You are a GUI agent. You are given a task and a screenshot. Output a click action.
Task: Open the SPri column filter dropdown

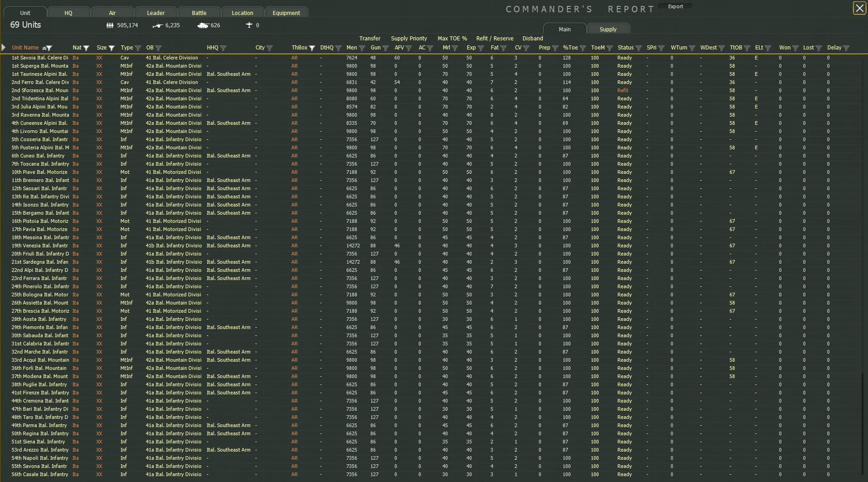[661, 48]
